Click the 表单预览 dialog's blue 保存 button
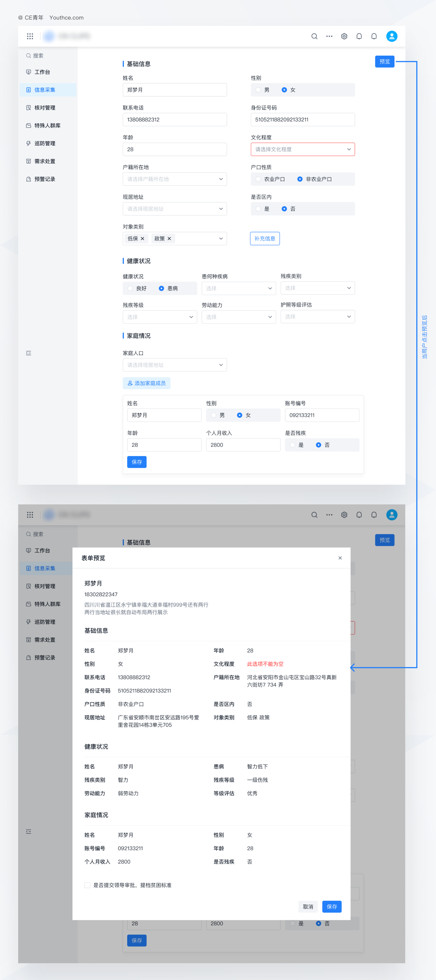Viewport: 436px width, 980px height. click(332, 907)
